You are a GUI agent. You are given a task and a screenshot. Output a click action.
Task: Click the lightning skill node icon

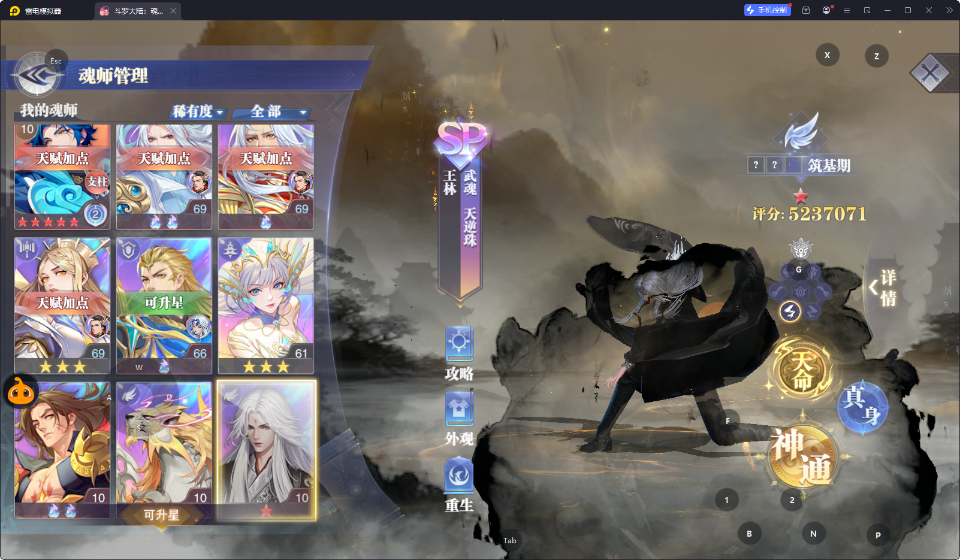[790, 311]
